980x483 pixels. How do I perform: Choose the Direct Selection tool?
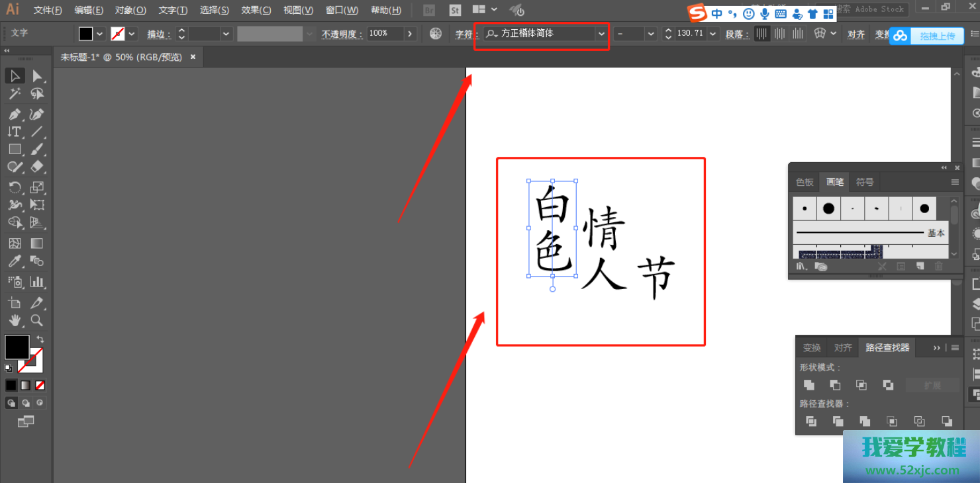(37, 76)
